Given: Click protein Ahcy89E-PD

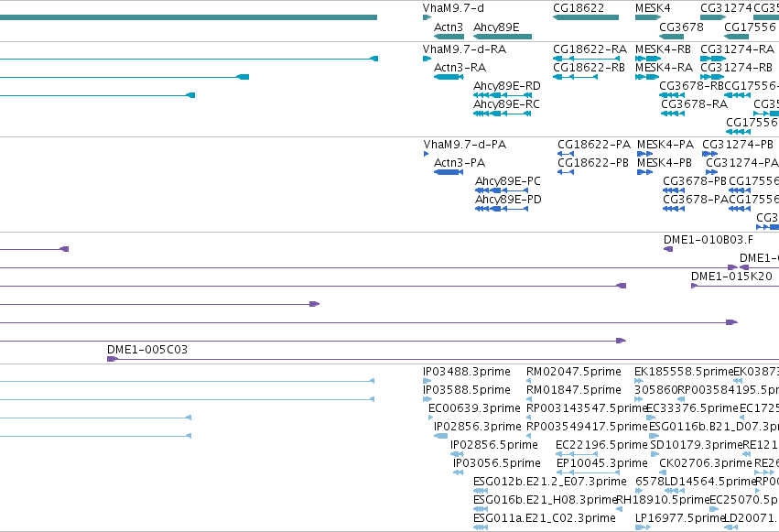Looking at the screenshot, I should pyautogui.click(x=502, y=209).
